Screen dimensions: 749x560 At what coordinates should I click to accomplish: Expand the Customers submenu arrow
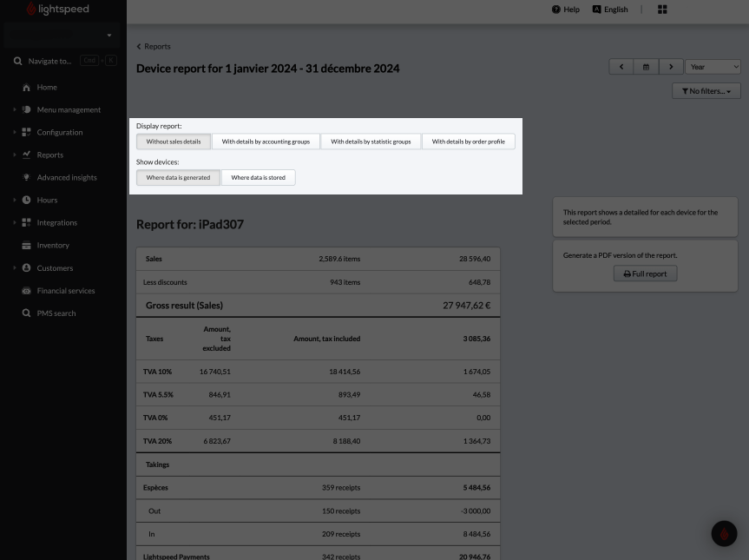(15, 268)
